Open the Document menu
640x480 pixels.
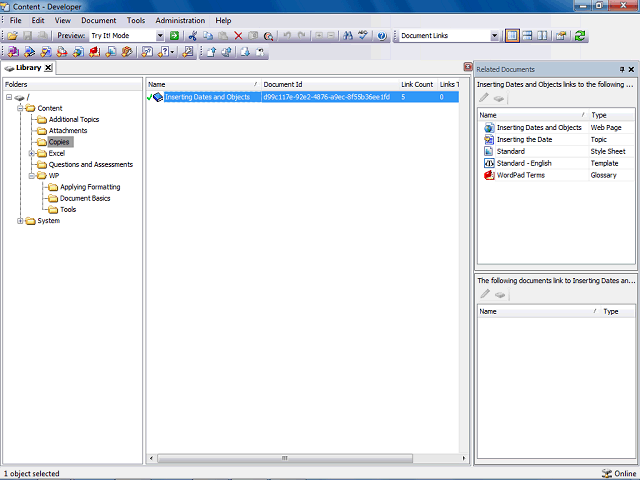(98, 20)
